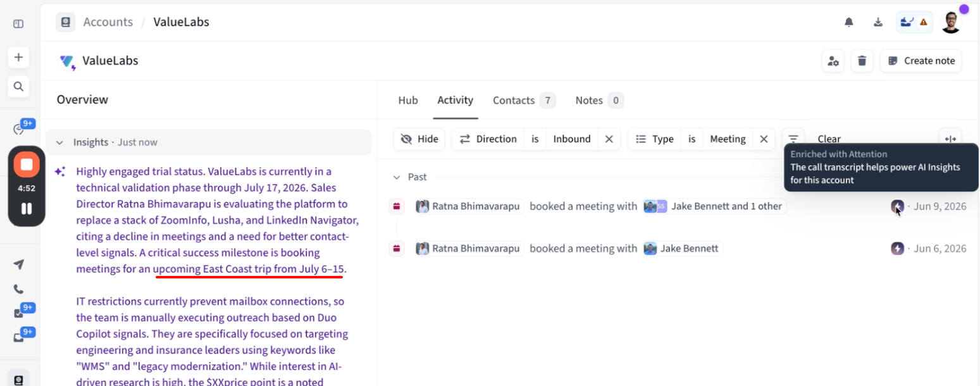This screenshot has width=980, height=386.
Task: Click the ValueLabs company logo
Action: [x=68, y=61]
